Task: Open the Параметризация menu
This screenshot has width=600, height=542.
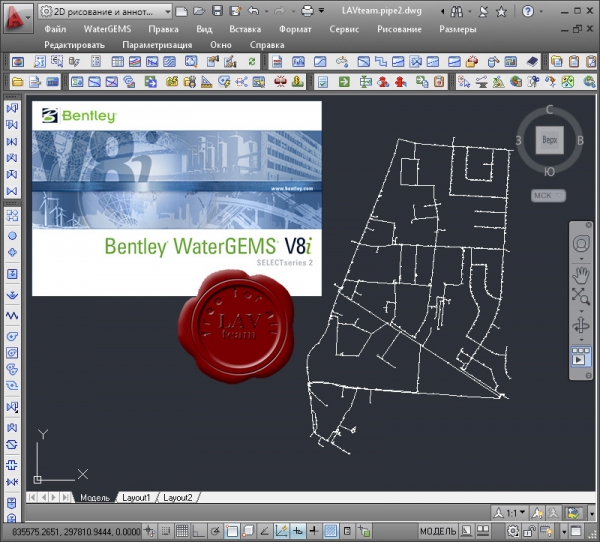Action: click(x=157, y=45)
